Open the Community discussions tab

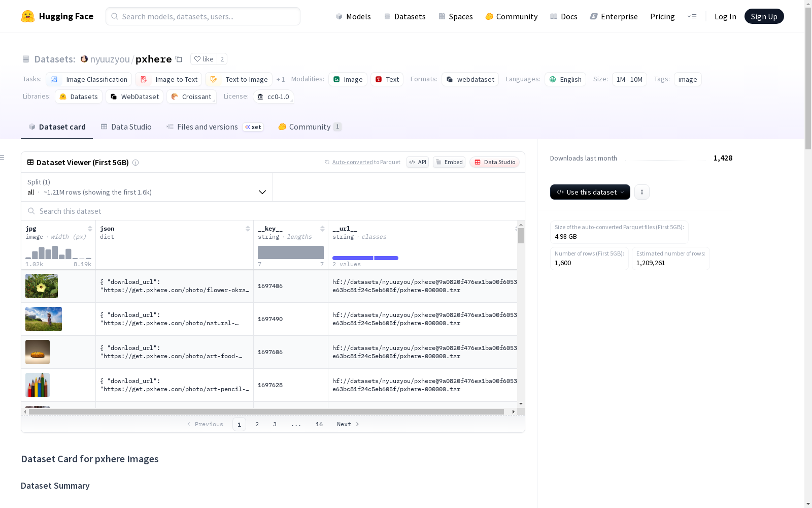tap(310, 127)
